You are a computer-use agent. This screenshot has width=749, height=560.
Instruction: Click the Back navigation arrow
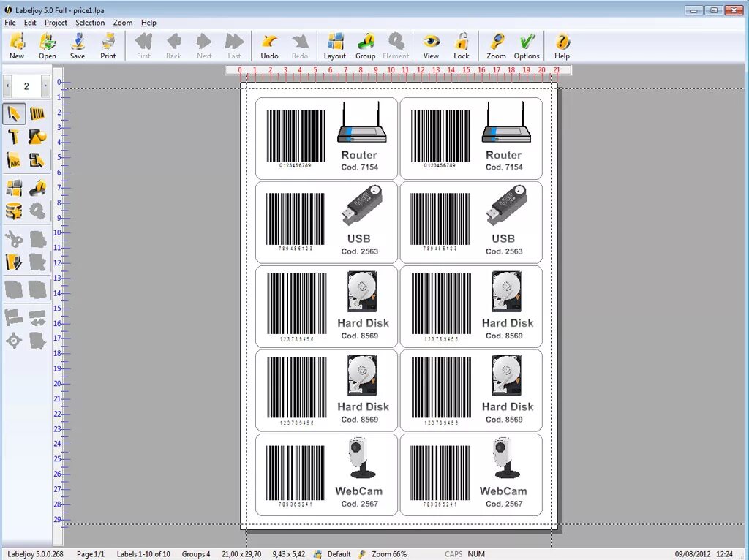point(173,46)
